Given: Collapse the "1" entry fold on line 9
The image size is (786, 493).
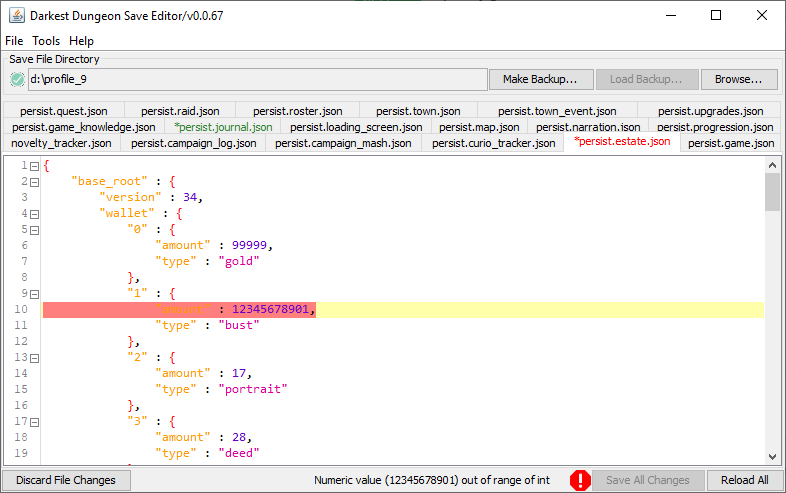Looking at the screenshot, I should tap(34, 294).
